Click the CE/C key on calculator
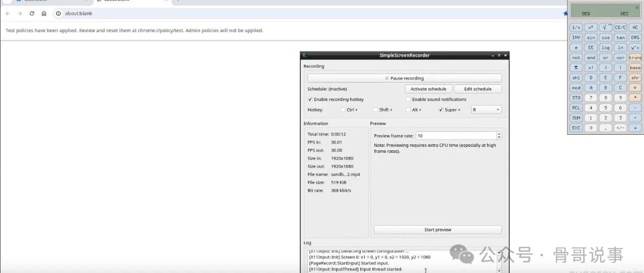The height and width of the screenshot is (273, 644). (620, 27)
